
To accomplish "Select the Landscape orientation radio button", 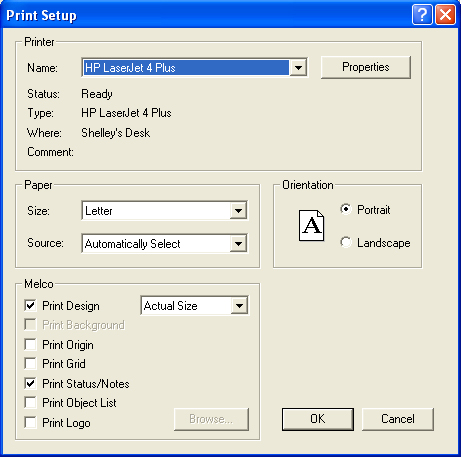I will click(x=346, y=242).
